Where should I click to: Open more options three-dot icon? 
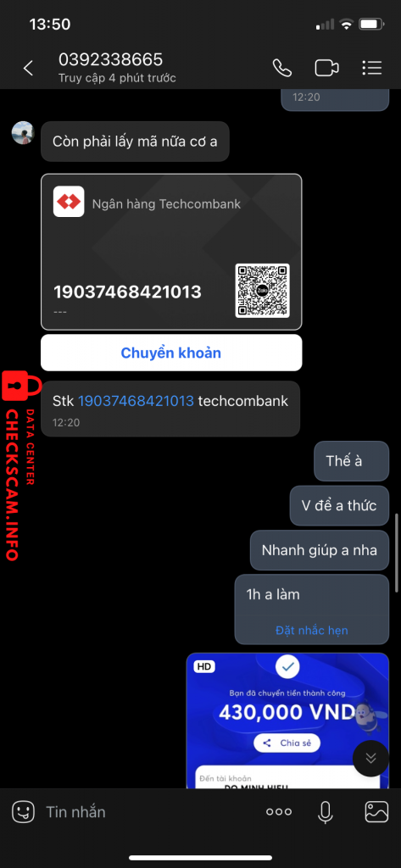279,812
